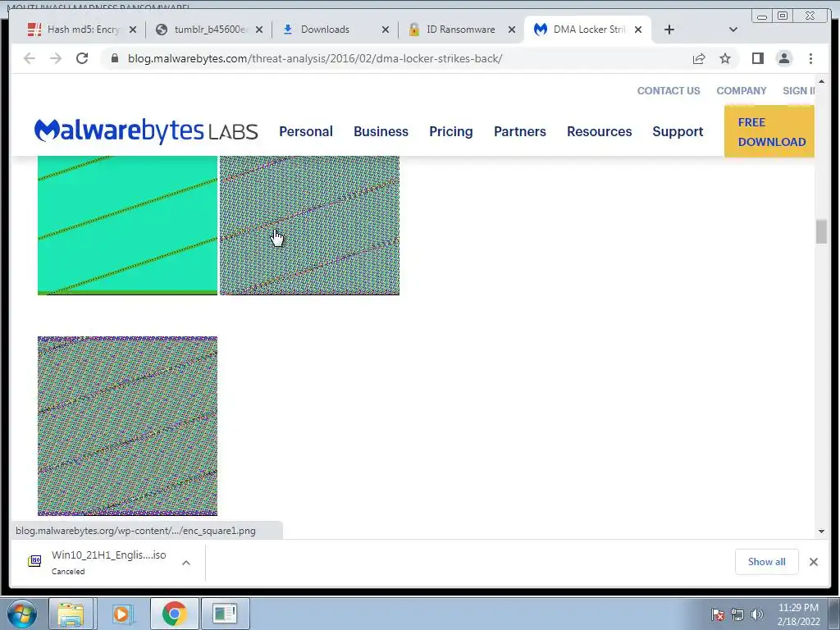Close the ID Ransomware tab
Viewport: 840px width, 630px height.
pos(512,30)
